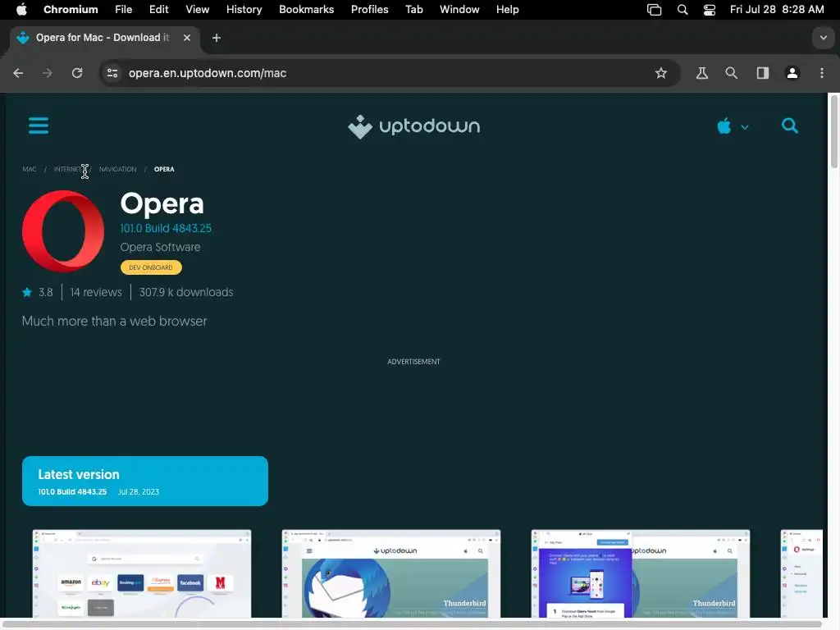The image size is (840, 630).
Task: Open the screenshot with purple popup
Action: (x=641, y=573)
